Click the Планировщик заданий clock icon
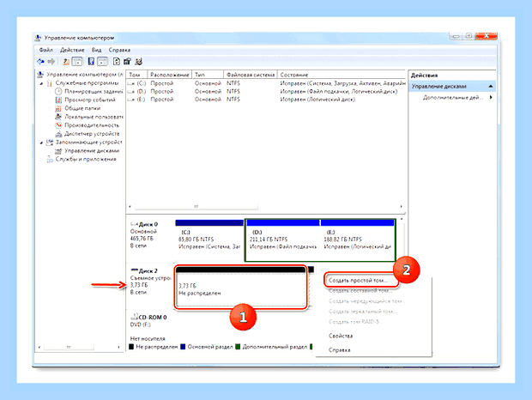 [x=58, y=91]
